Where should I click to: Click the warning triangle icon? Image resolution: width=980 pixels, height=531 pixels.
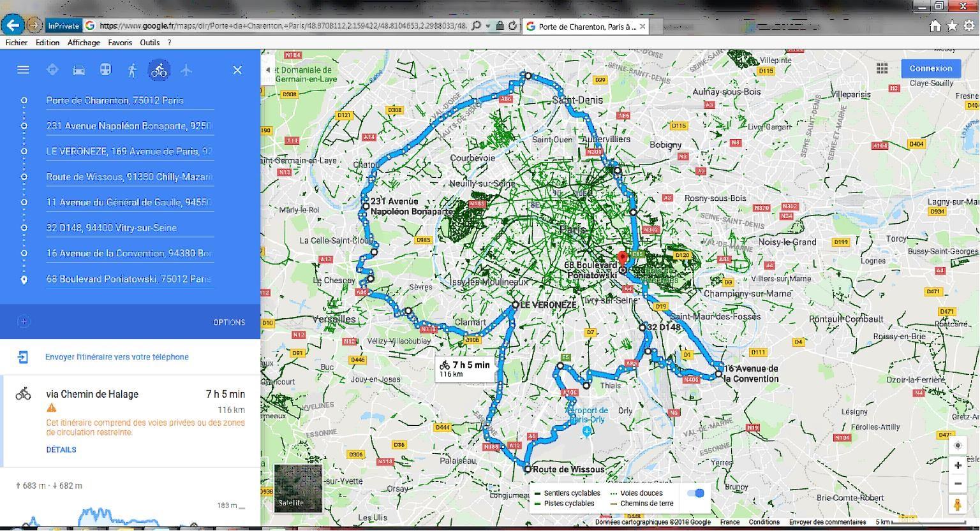51,408
